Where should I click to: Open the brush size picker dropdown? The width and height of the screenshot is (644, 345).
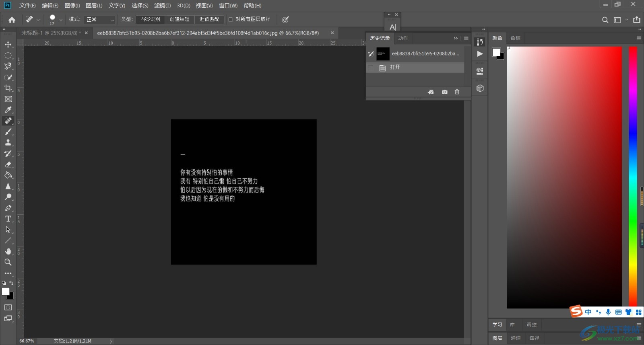[x=61, y=19]
